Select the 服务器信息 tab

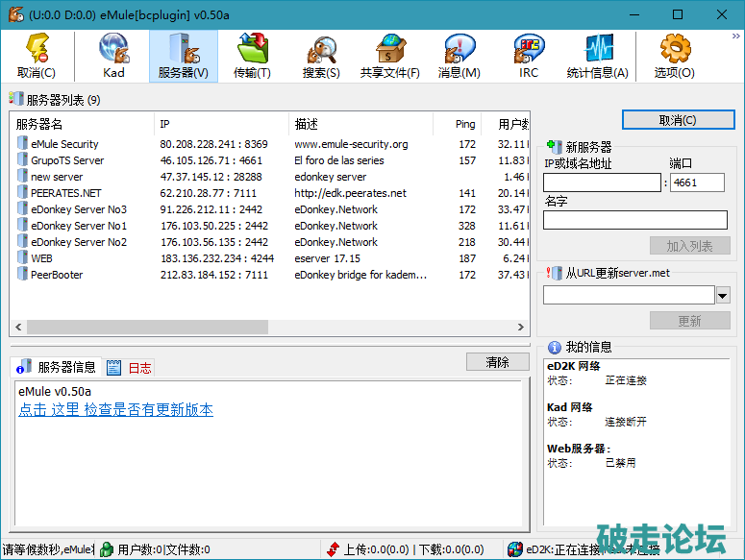(x=57, y=367)
